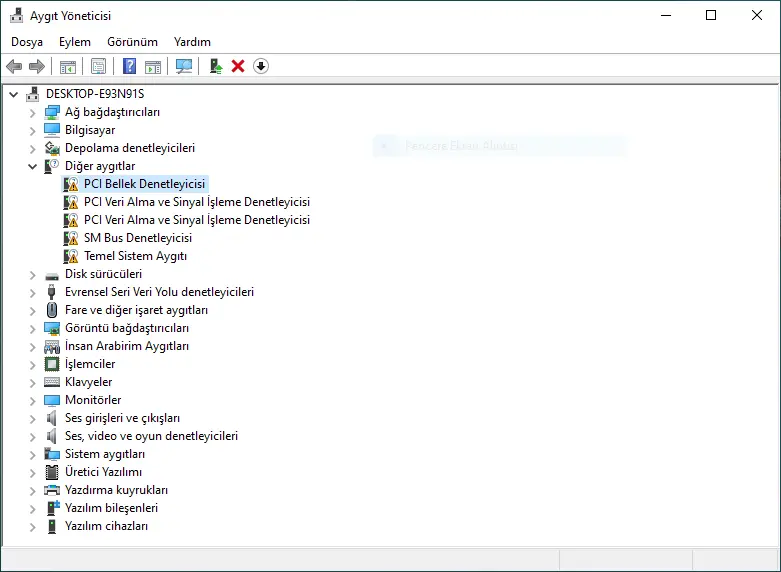
Task: Click the Update driver toolbar icon
Action: click(x=216, y=66)
